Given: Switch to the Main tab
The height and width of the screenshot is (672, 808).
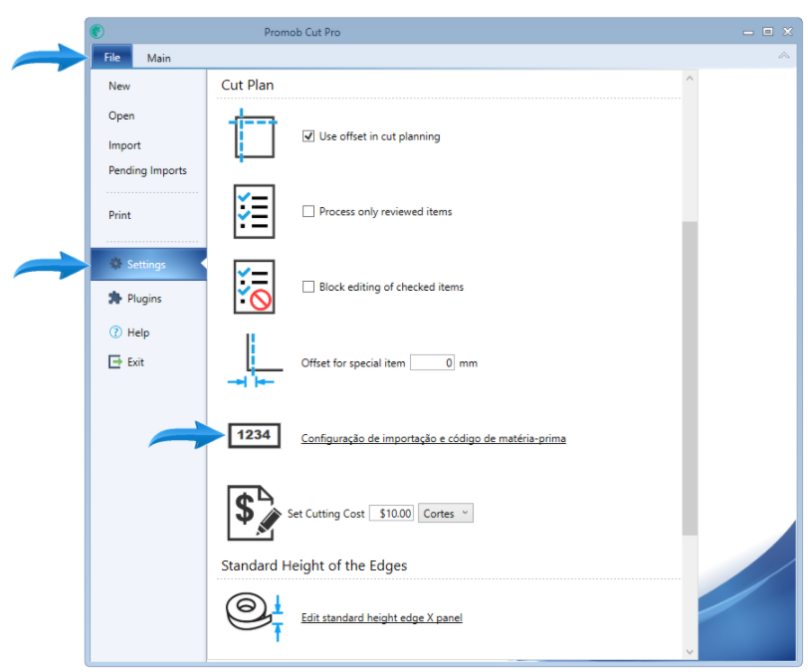Looking at the screenshot, I should click(159, 58).
